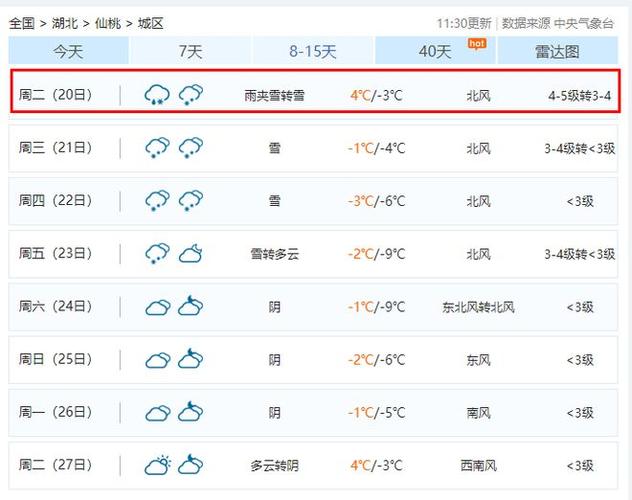Select the 城区 breadcrumb link
Image resolution: width=632 pixels, height=500 pixels.
(150, 23)
